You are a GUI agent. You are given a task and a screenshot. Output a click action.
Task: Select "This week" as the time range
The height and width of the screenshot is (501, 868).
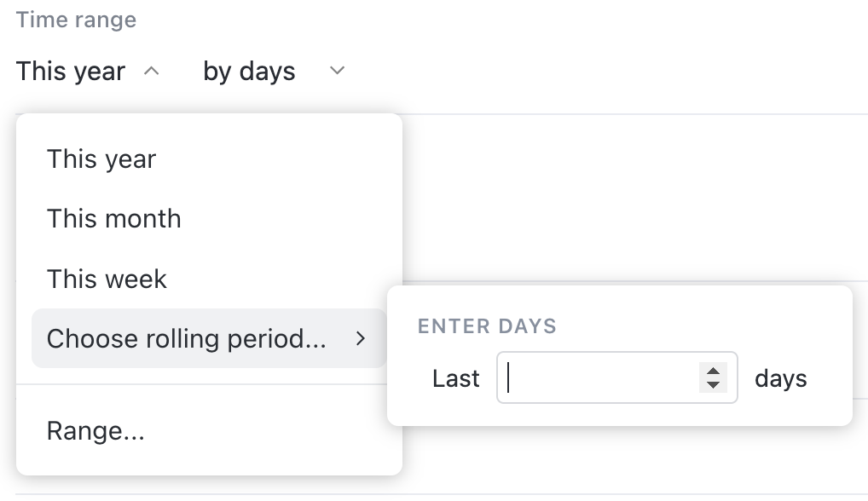(106, 279)
